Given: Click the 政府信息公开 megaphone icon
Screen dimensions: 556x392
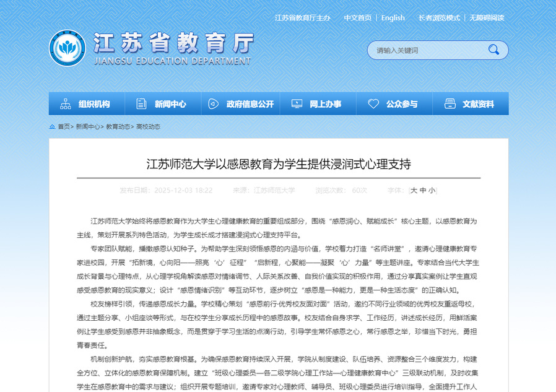Looking at the screenshot, I should pos(213,104).
